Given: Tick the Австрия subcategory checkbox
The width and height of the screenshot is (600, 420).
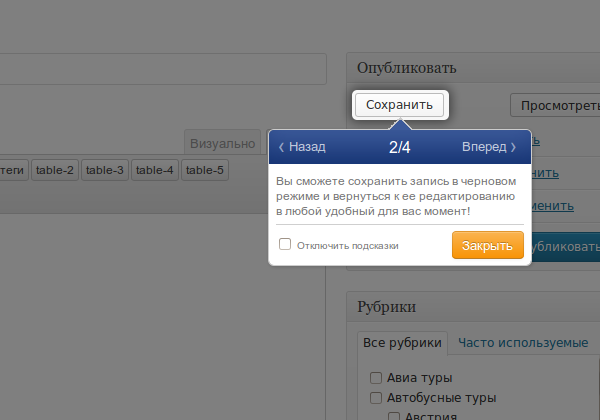Looking at the screenshot, I should coord(394,416).
